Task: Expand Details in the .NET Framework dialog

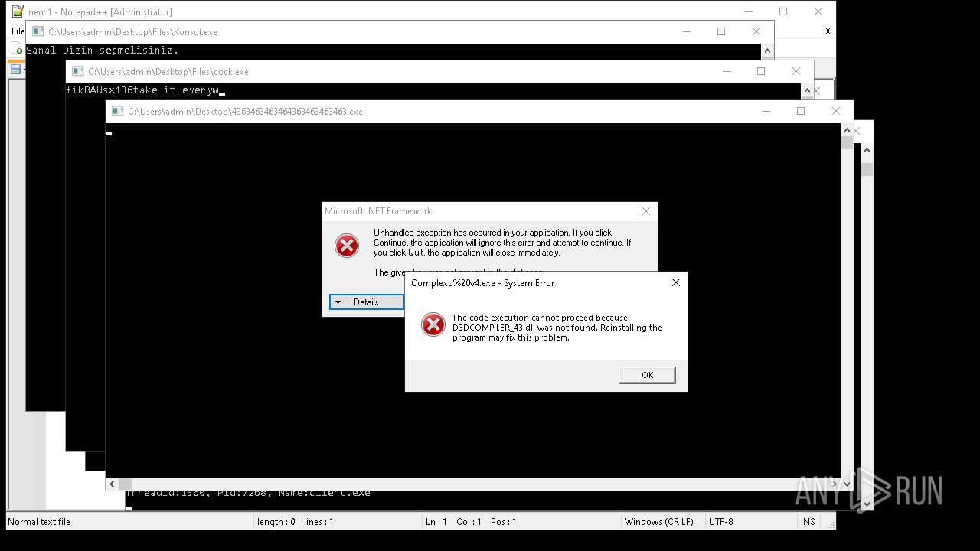Action: (x=366, y=302)
